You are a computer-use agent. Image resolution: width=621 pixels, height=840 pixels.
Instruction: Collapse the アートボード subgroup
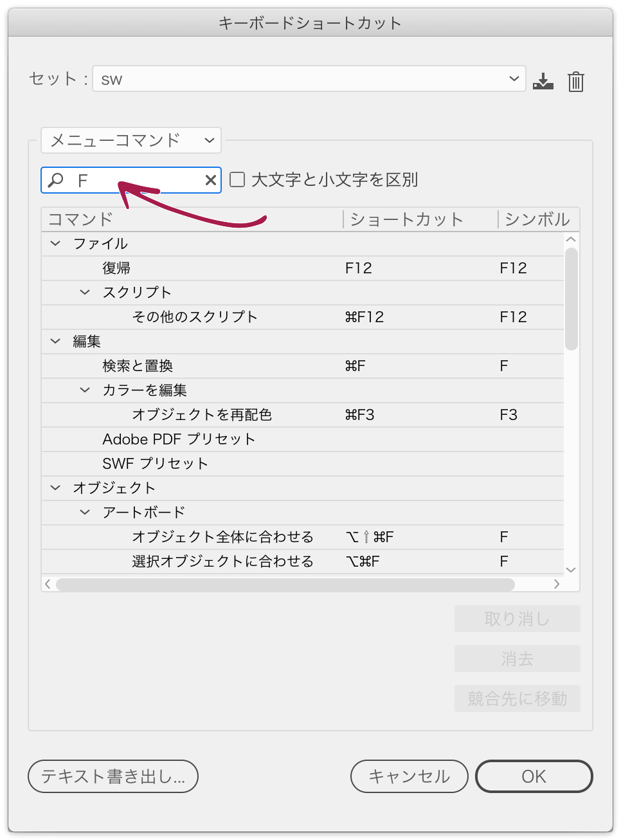(85, 512)
